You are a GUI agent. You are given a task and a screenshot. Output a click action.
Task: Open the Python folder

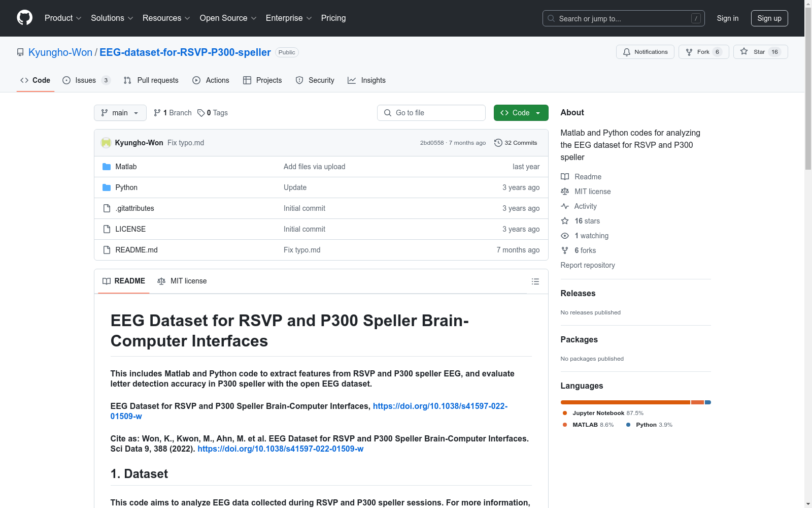coord(126,187)
